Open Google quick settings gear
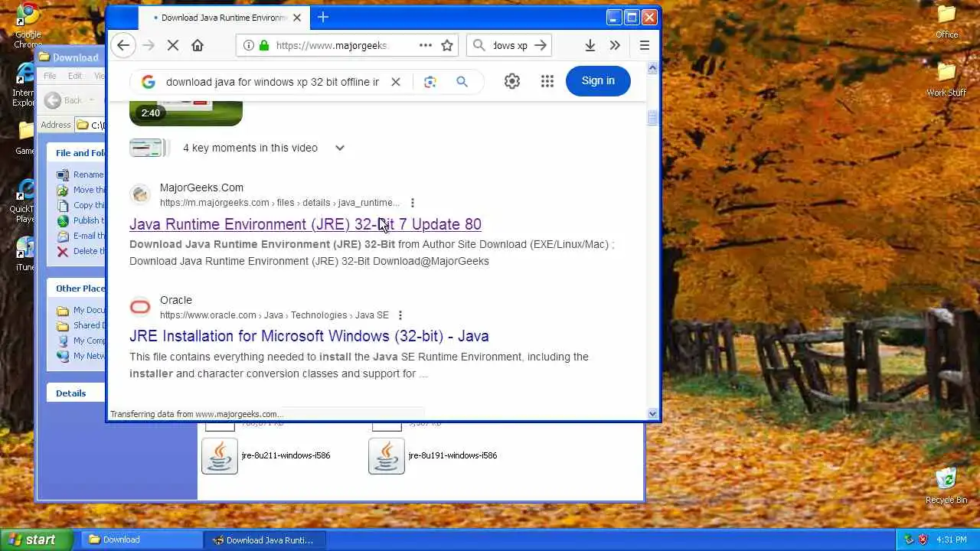Screen dimensions: 980x551 pyautogui.click(x=512, y=81)
